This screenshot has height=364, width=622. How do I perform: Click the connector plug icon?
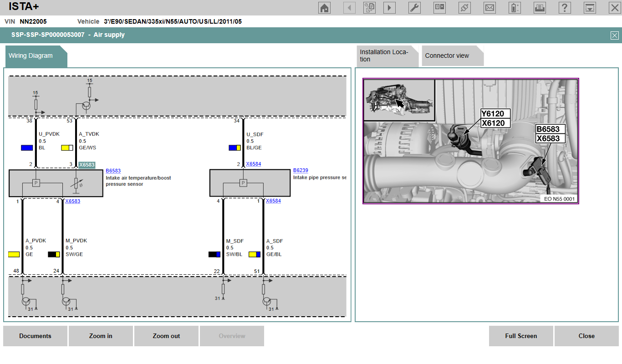464,8
